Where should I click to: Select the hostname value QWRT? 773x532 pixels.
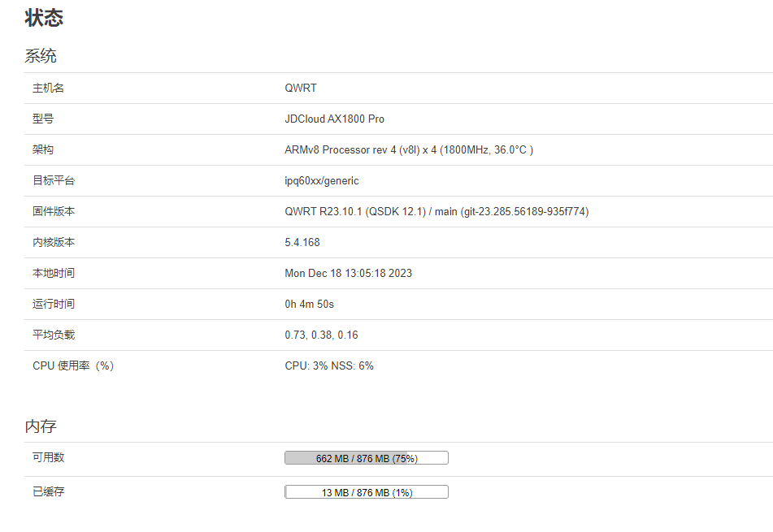click(301, 88)
